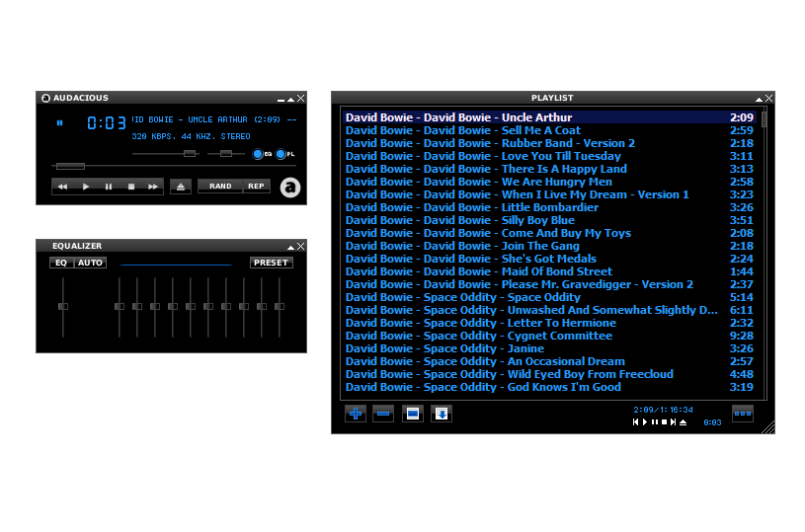Select 'Rubber Band - Version 2' track
The image size is (805, 532).
tap(549, 143)
